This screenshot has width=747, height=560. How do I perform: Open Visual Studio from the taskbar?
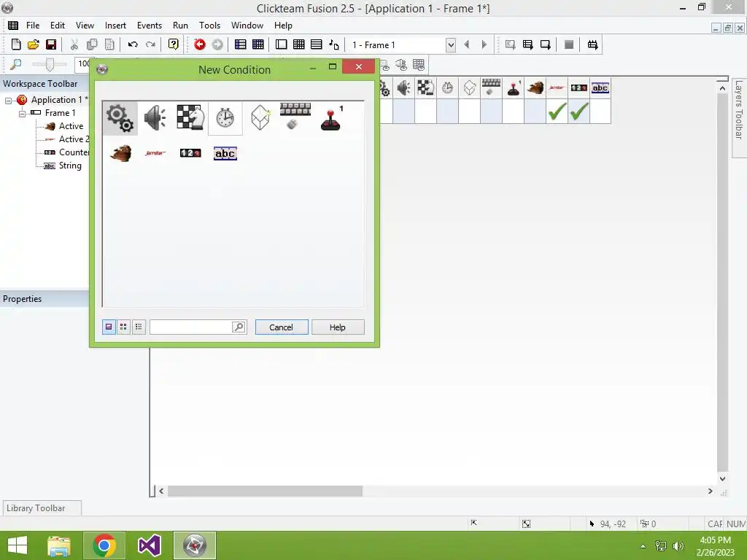(x=149, y=545)
